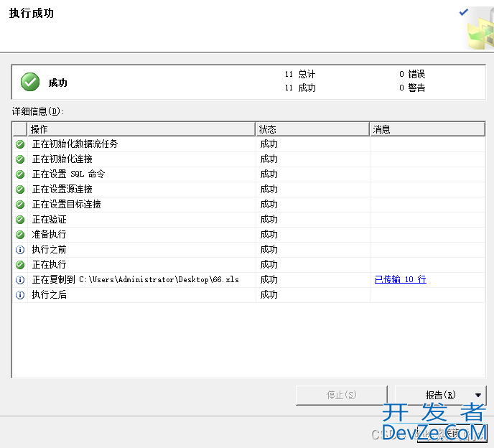Click the blue checkmark icon at top right
The height and width of the screenshot is (448, 494).
[x=463, y=12]
